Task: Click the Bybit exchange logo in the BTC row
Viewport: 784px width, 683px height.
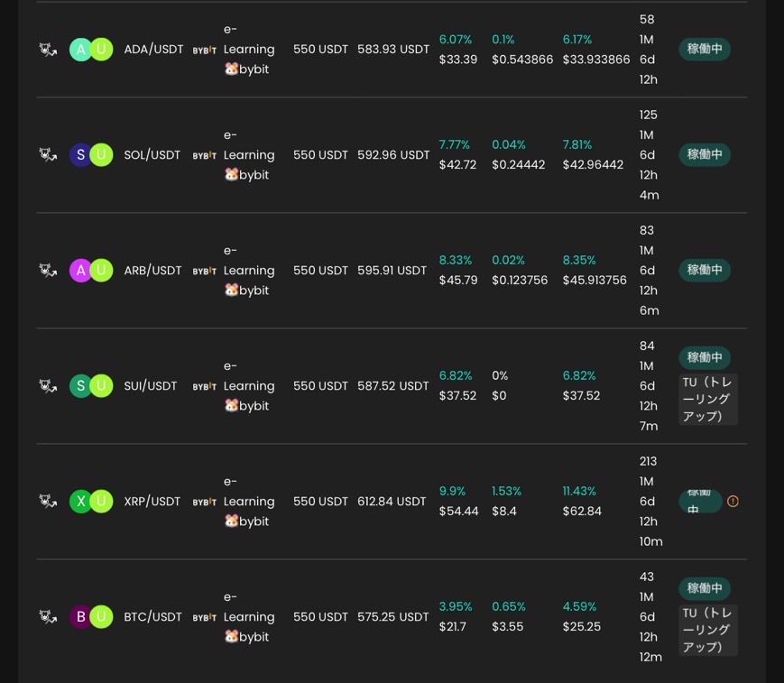Action: coord(205,618)
